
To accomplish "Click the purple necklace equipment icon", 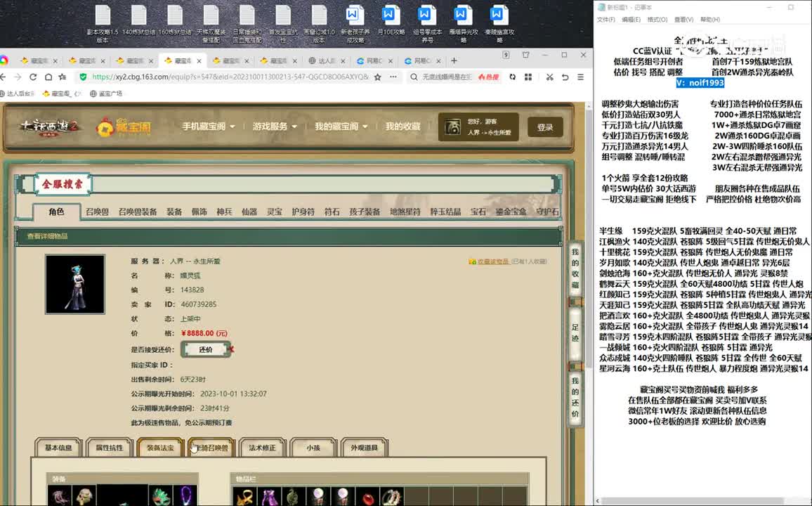I will (x=185, y=495).
